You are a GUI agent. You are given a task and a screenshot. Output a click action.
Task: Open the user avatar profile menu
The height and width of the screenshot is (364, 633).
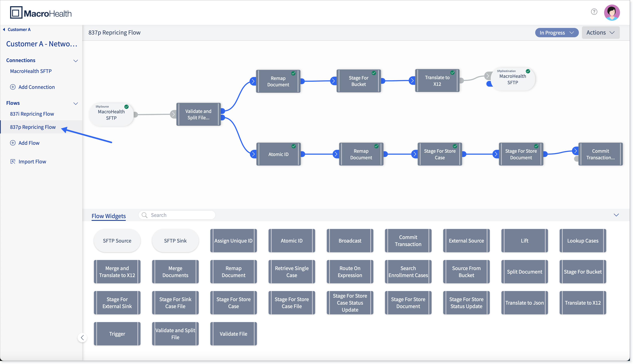click(x=612, y=12)
